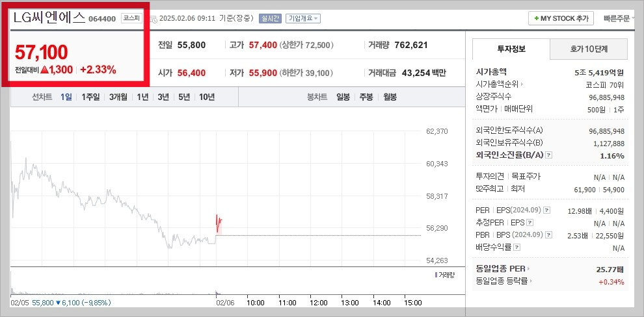Click the LG씨엔에스 stock name
The image size is (644, 317).
[49, 18]
